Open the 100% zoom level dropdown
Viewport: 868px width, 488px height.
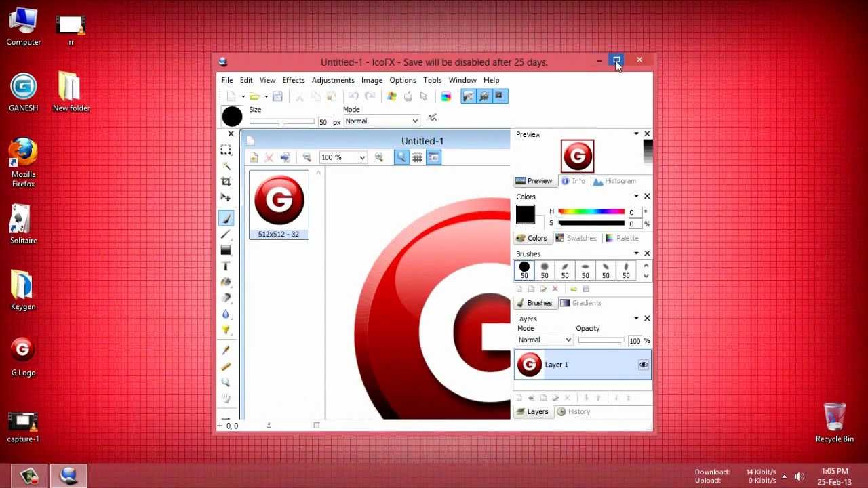click(342, 157)
